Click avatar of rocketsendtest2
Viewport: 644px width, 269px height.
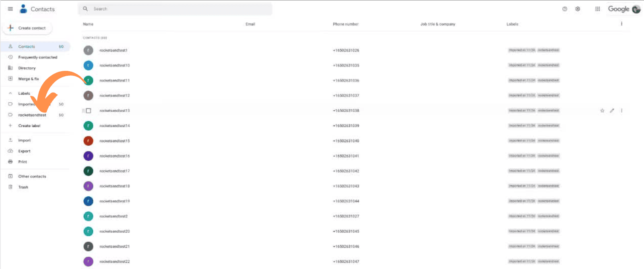[x=88, y=216]
